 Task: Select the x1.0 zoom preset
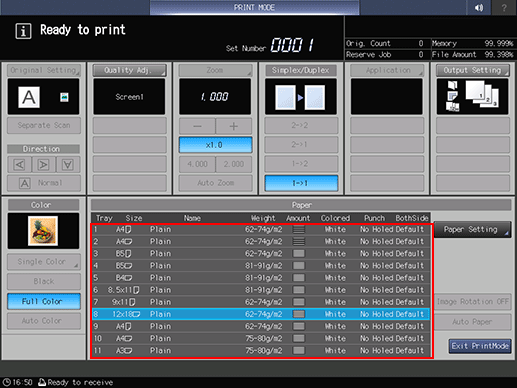215,145
